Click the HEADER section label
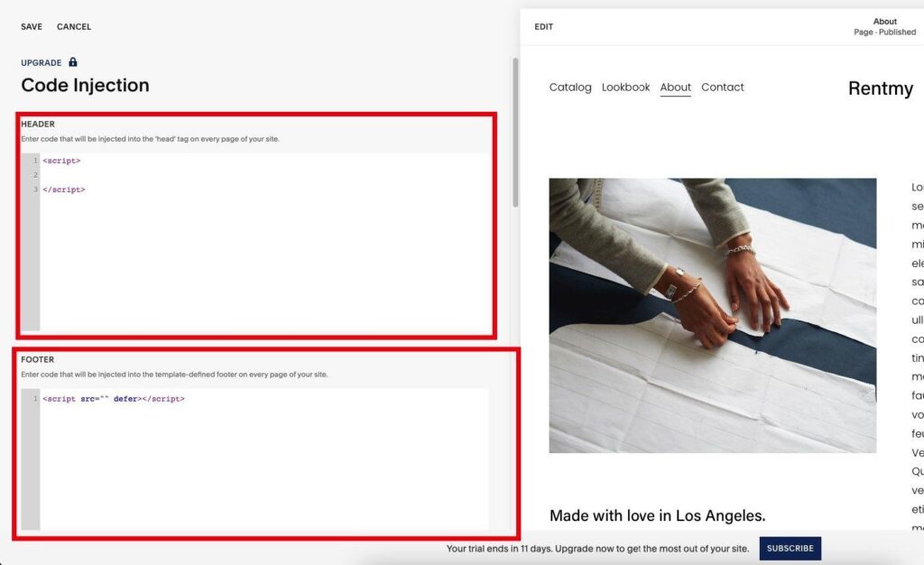The height and width of the screenshot is (565, 924). (38, 125)
